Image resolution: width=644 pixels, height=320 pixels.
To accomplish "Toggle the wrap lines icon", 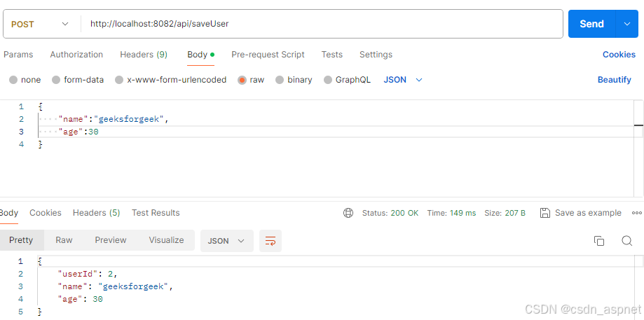I will (270, 241).
